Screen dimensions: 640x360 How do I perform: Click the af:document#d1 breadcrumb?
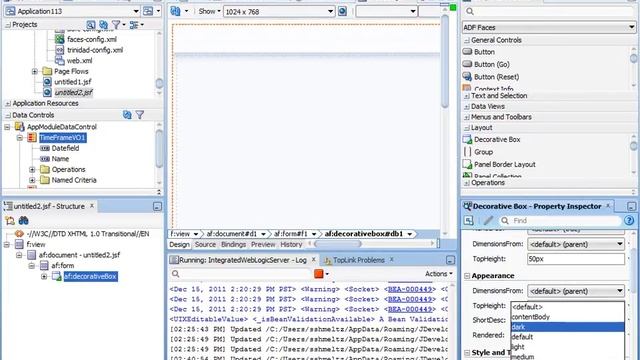(x=231, y=234)
